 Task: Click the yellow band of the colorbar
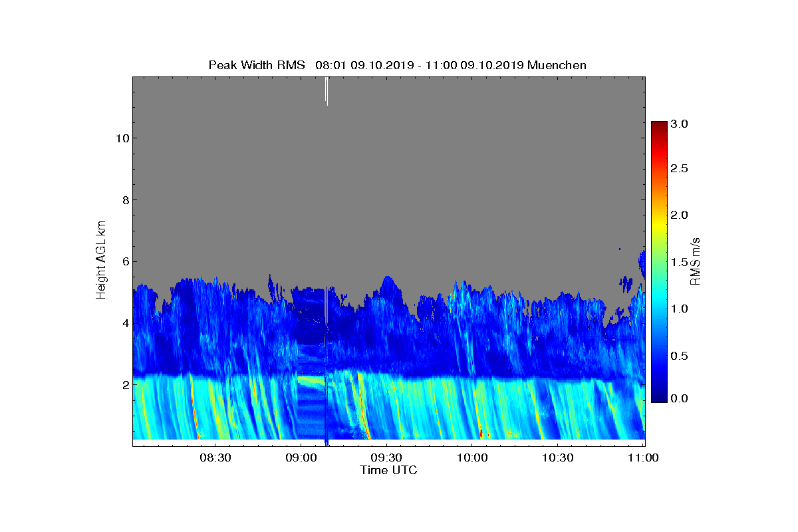pyautogui.click(x=659, y=226)
